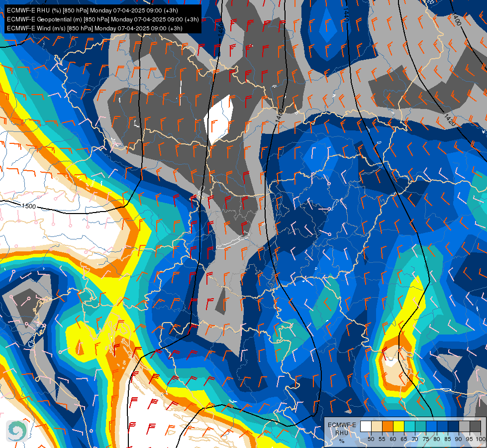Select the dark gray 95–100 legend swatch

coord(475,426)
